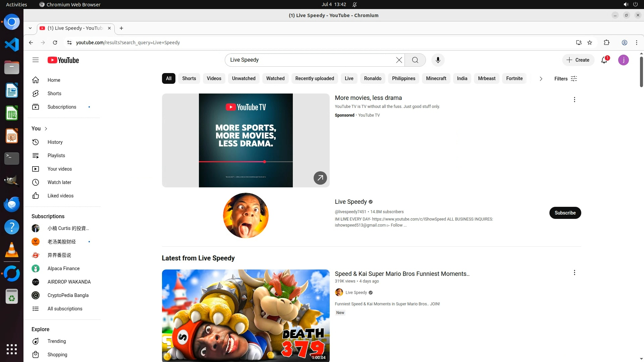Switch to the Shorts chip tab
This screenshot has width=644, height=362.
(x=189, y=78)
